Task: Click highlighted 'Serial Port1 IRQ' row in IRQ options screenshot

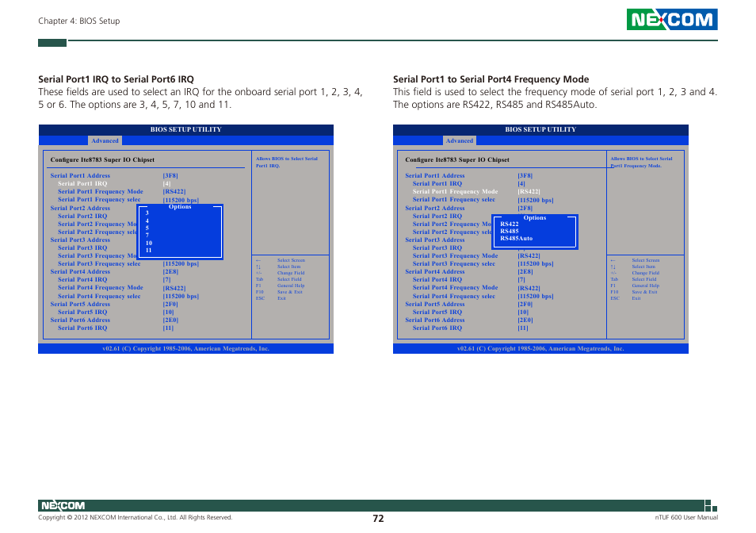Action: 82,183
